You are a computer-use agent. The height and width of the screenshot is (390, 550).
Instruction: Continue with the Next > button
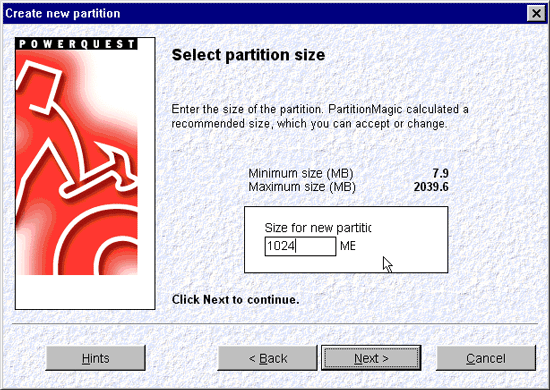pos(371,358)
